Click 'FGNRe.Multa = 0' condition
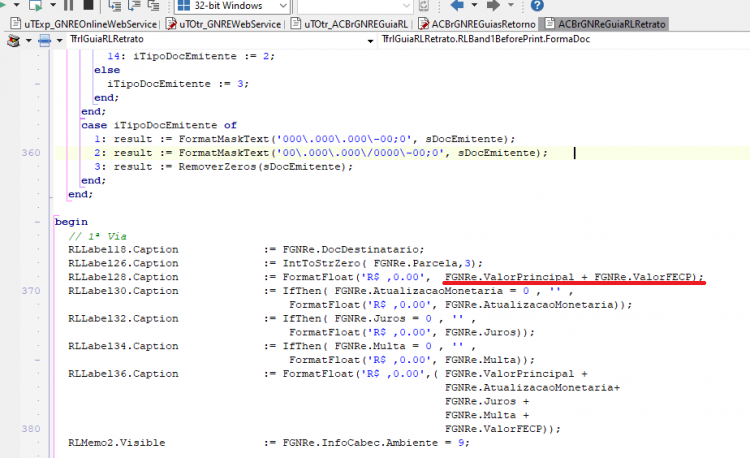The height and width of the screenshot is (458, 750). [x=383, y=346]
